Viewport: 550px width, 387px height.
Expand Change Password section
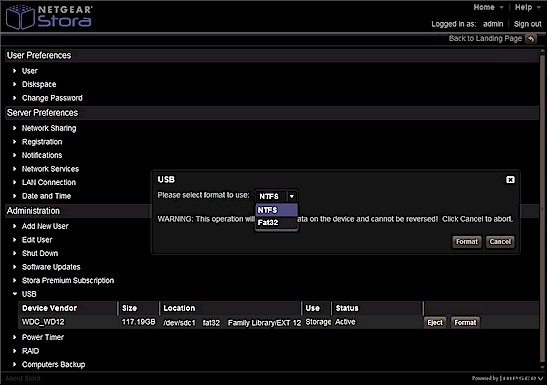coord(52,99)
